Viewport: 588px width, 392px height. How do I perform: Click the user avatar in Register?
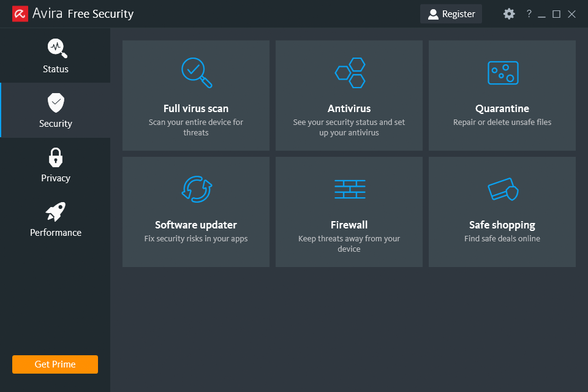433,14
